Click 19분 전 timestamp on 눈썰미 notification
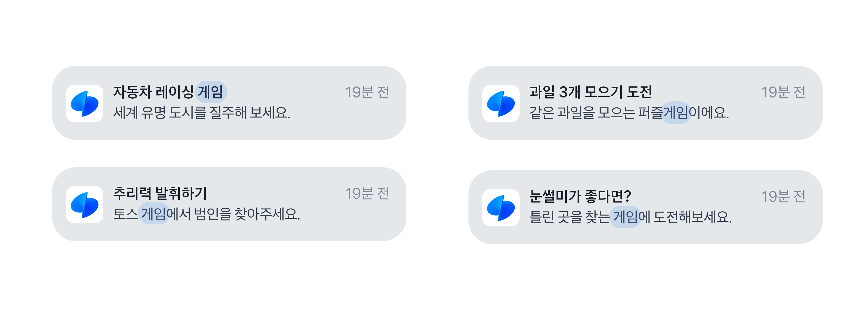This screenshot has width=868, height=310. pos(783,196)
